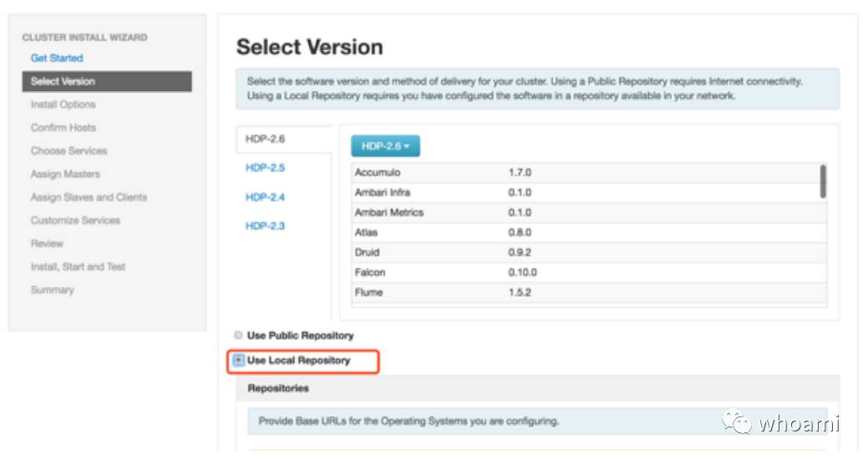
Task: Click the Select Version page heading
Action: pos(310,47)
